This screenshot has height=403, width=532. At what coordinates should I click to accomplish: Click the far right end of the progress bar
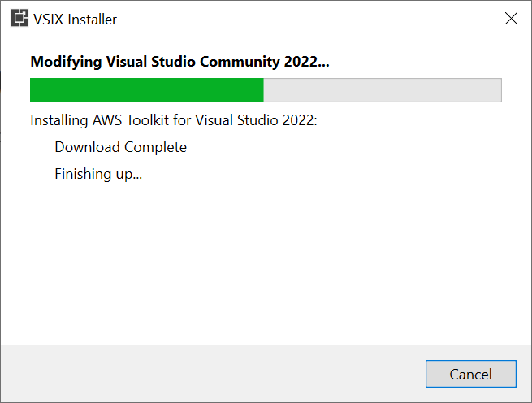(x=500, y=90)
